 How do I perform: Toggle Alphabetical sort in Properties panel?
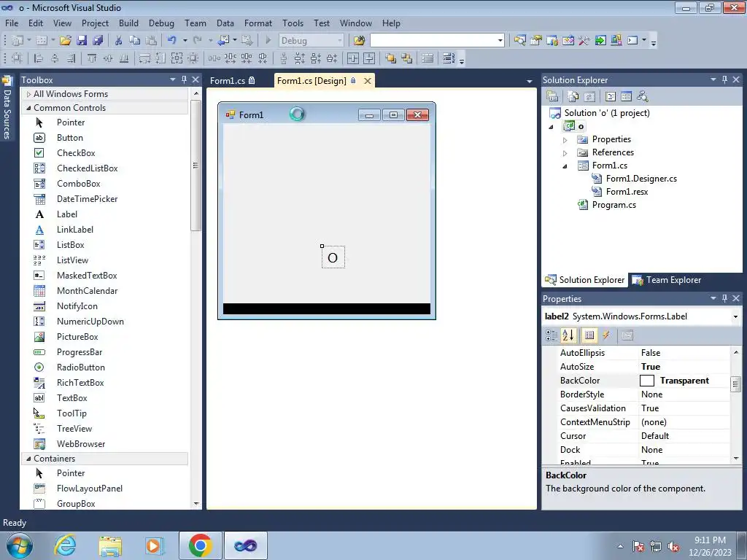click(x=568, y=335)
